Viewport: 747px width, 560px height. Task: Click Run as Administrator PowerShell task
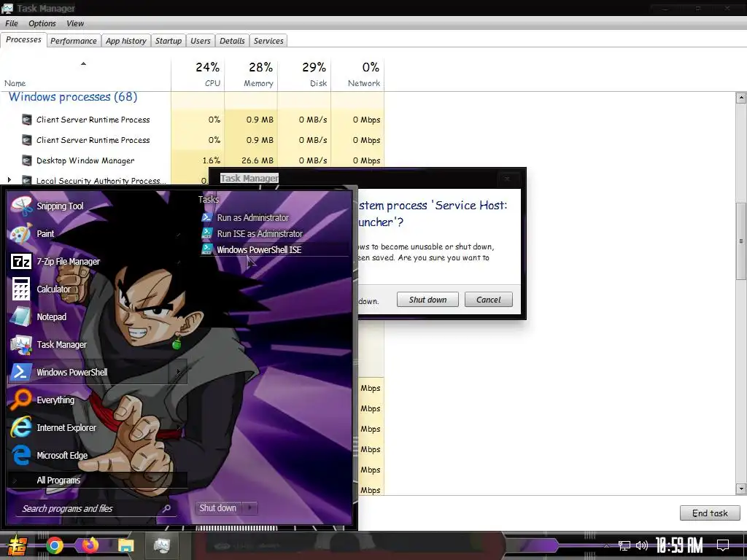[252, 217]
